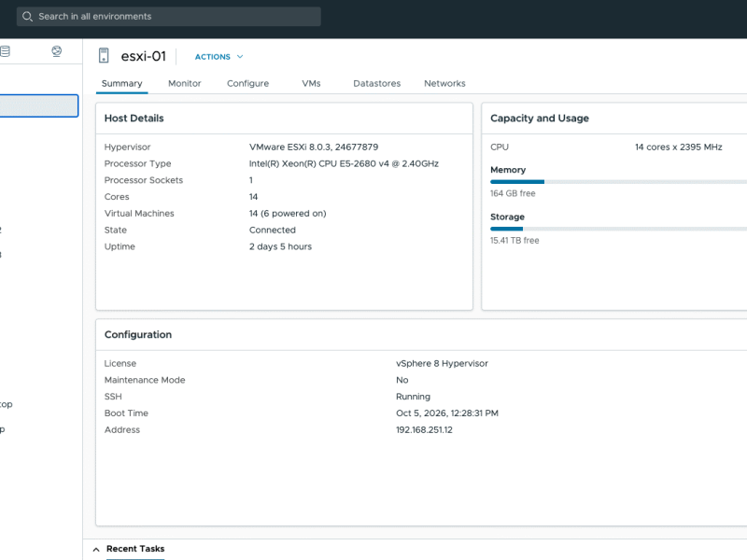
Task: Click the '164 GB free' memory text
Action: point(513,193)
